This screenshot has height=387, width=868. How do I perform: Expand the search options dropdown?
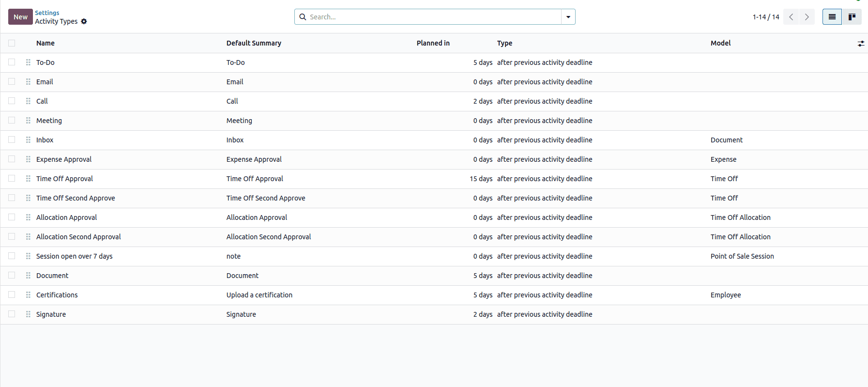click(x=568, y=17)
